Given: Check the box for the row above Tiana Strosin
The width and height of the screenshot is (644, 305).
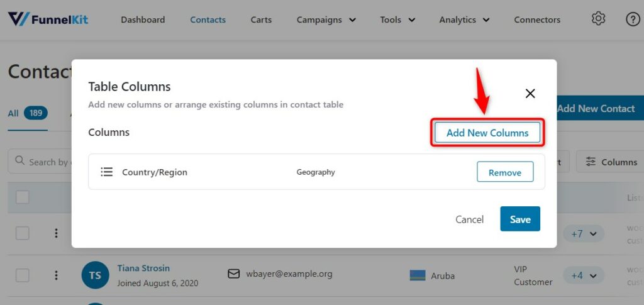Looking at the screenshot, I should point(22,233).
